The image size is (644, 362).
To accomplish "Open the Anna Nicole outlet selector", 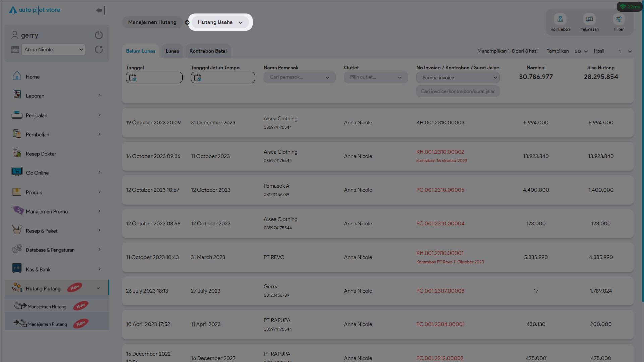I will 53,50.
